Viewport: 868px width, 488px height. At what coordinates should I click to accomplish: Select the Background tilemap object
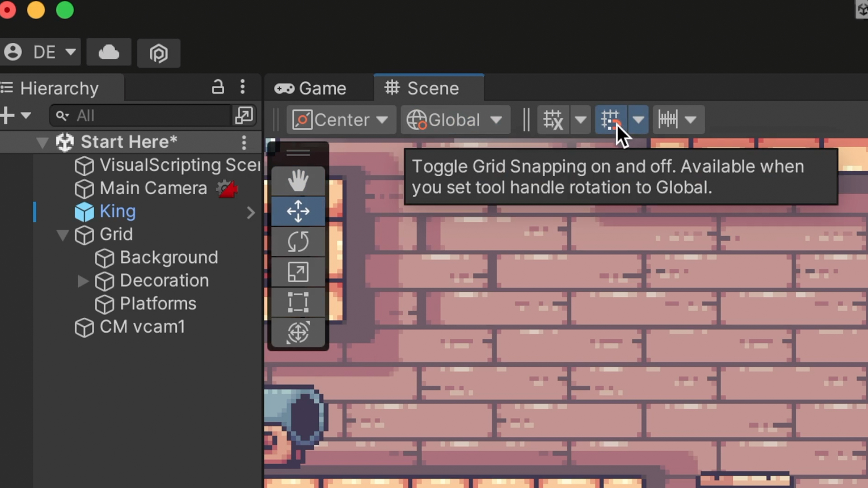169,258
